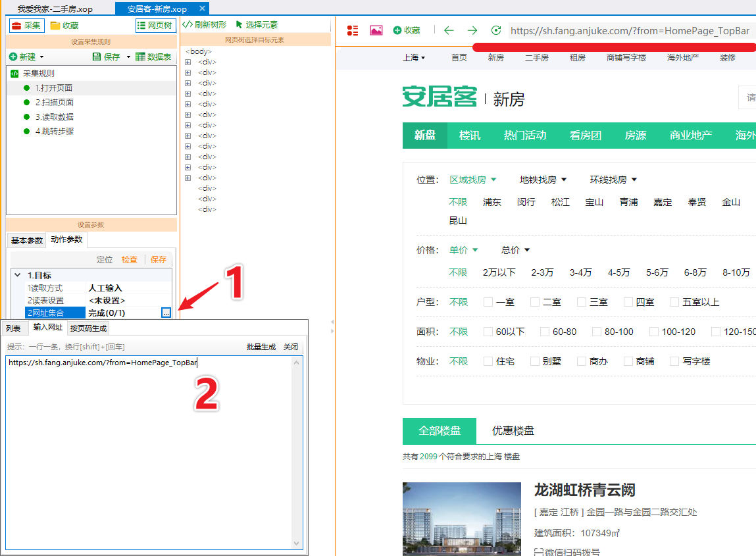Click the 刷新树形 code icon
Screen dimensions: 756x556
pos(187,24)
